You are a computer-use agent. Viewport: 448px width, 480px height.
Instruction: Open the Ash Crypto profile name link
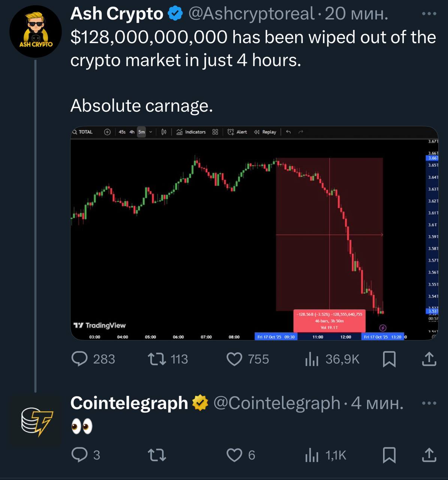point(116,14)
